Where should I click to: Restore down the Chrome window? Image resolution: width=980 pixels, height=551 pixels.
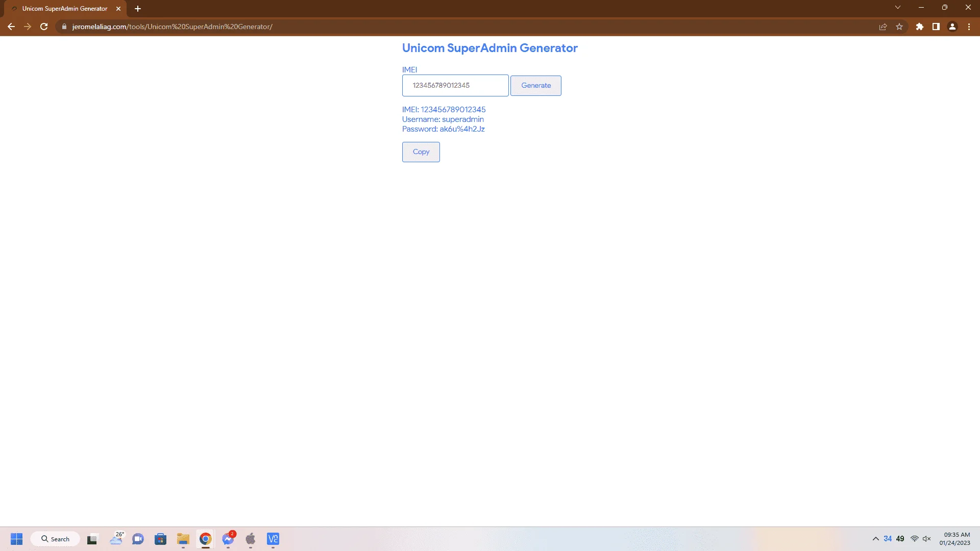(945, 8)
